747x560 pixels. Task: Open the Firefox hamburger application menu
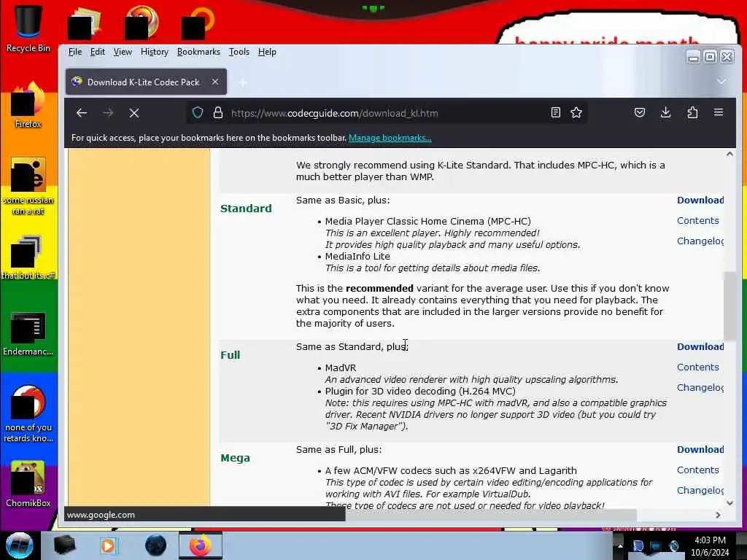[x=719, y=112]
